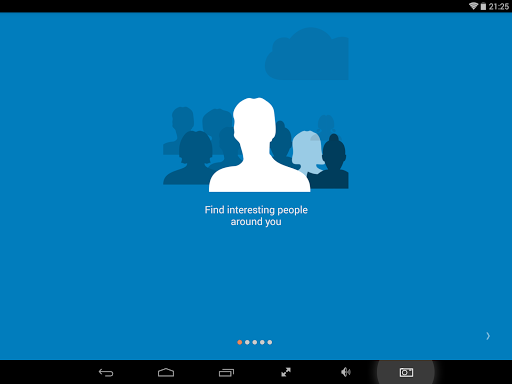Viewport: 512px width, 384px height.
Task: Click the 21:25 clock in status bar
Action: click(499, 6)
